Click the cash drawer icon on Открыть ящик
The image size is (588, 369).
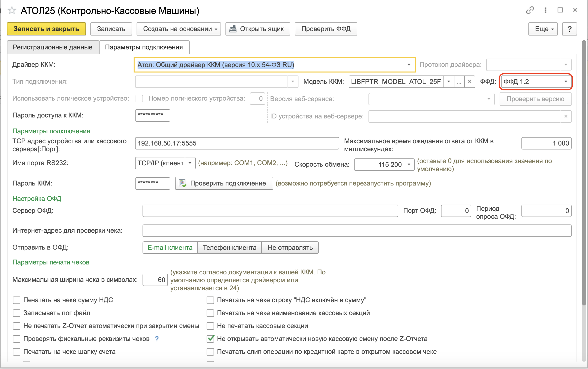[x=233, y=29]
